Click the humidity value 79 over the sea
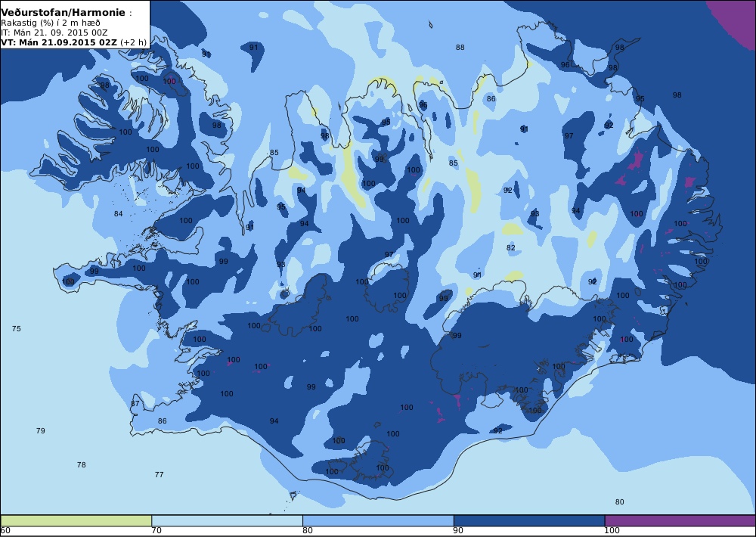The width and height of the screenshot is (756, 537). (41, 430)
